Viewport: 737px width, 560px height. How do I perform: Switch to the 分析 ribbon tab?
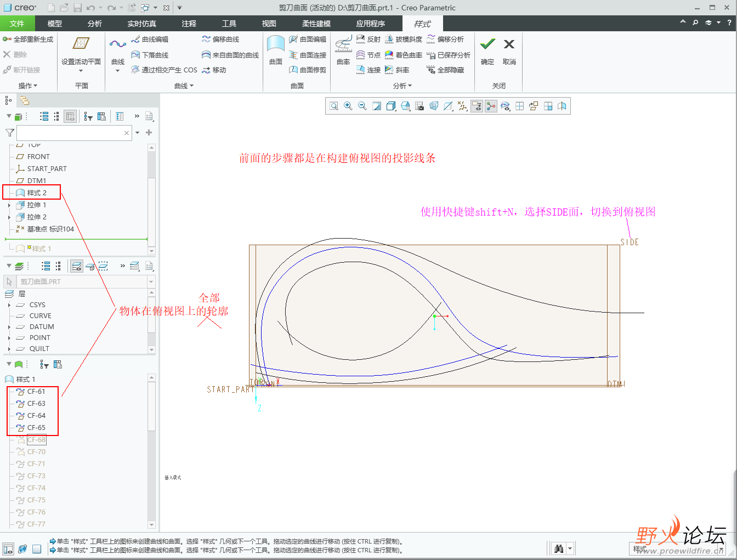(95, 24)
